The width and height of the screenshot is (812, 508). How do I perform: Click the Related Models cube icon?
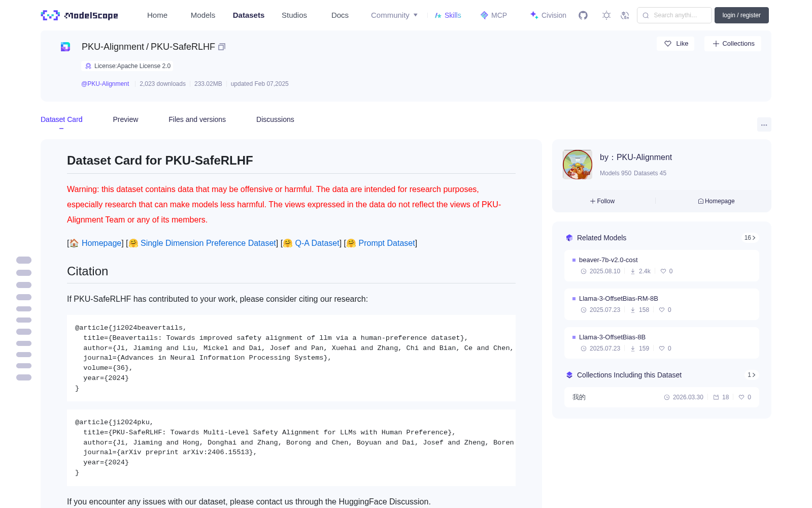tap(569, 238)
